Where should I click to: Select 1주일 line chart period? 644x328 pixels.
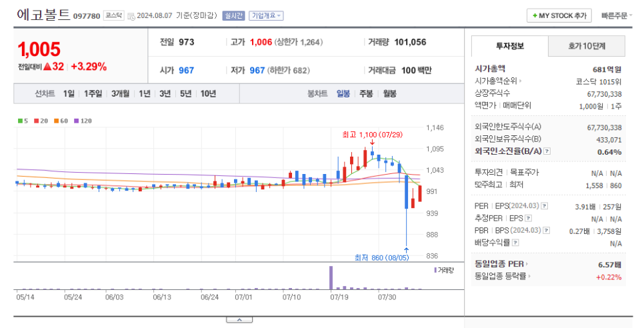(x=93, y=93)
